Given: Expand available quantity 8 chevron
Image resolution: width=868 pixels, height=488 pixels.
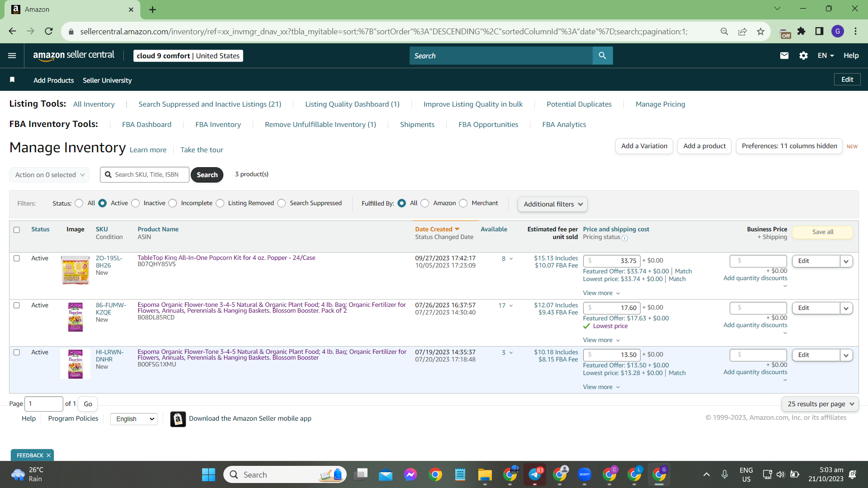Looking at the screenshot, I should click(511, 259).
